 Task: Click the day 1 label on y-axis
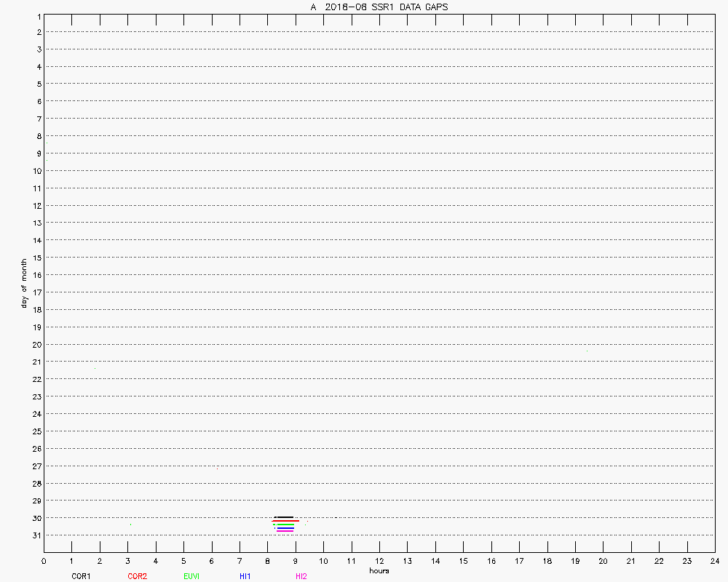coord(37,15)
